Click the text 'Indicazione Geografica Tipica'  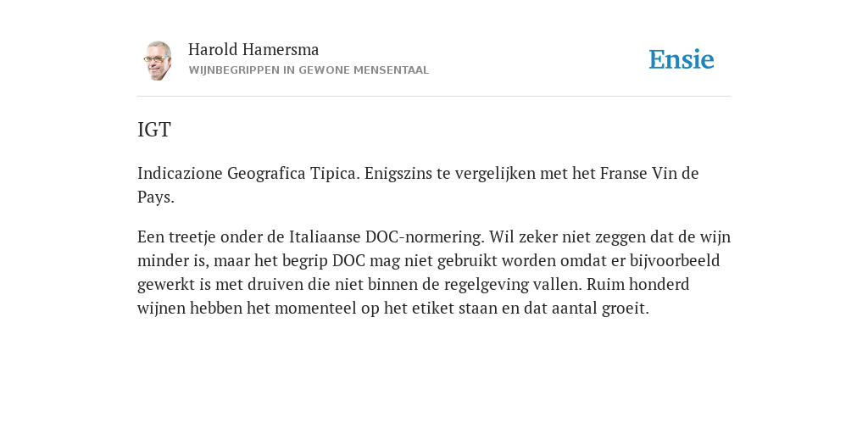coord(248,174)
